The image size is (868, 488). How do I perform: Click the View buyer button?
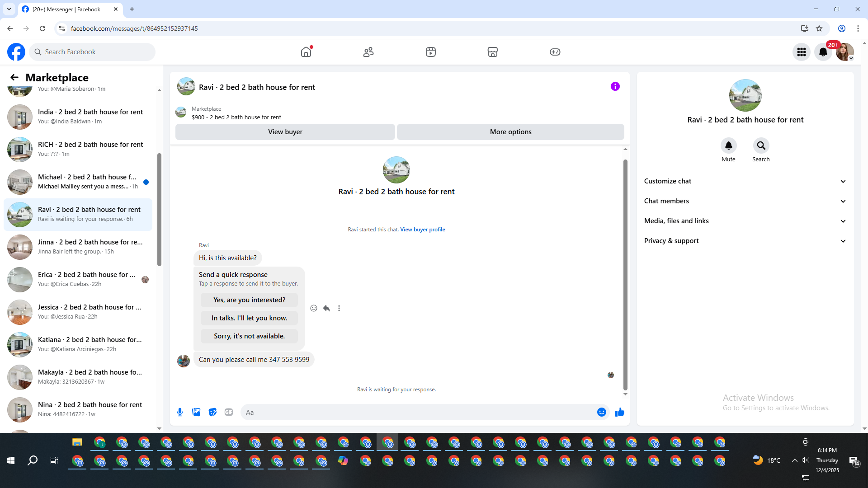pyautogui.click(x=285, y=132)
